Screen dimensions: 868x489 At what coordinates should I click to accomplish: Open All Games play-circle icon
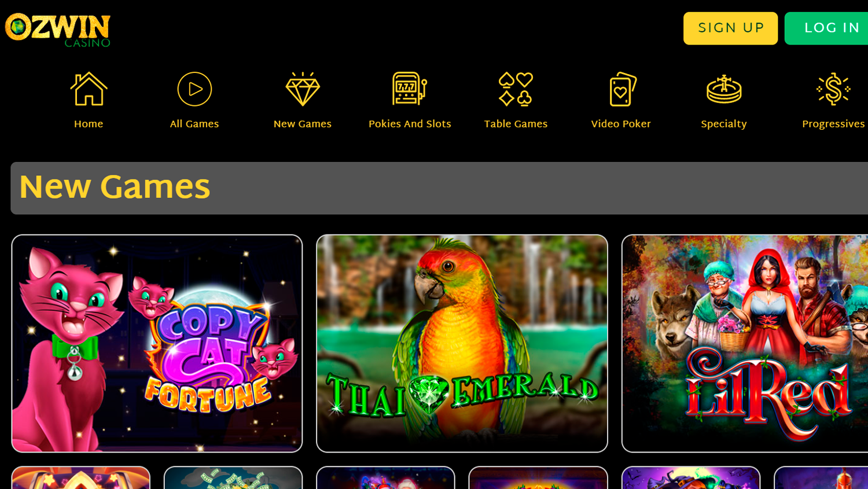194,89
